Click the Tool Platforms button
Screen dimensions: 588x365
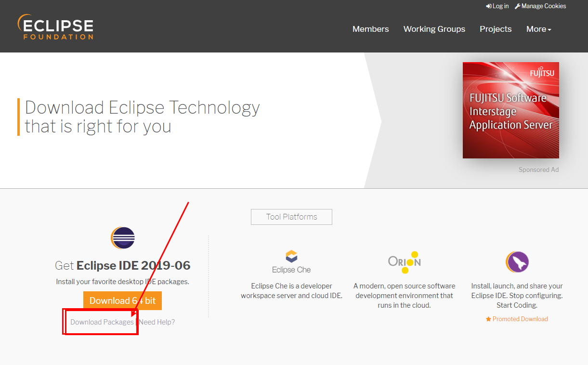(x=291, y=217)
